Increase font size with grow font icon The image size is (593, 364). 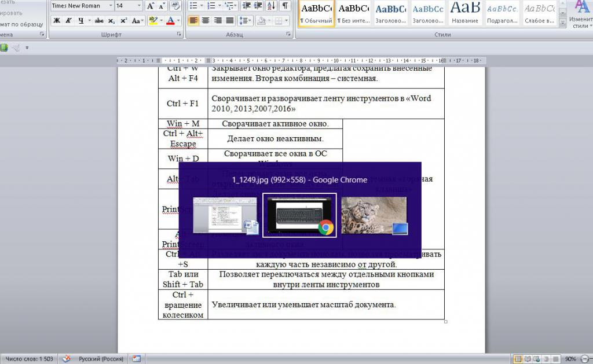[x=150, y=6]
